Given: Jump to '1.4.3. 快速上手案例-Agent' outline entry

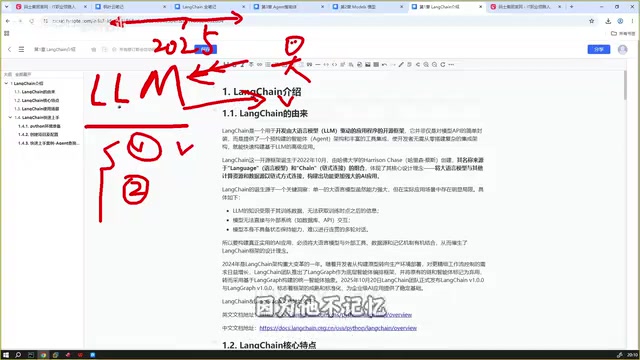Looking at the screenshot, I should (49, 143).
